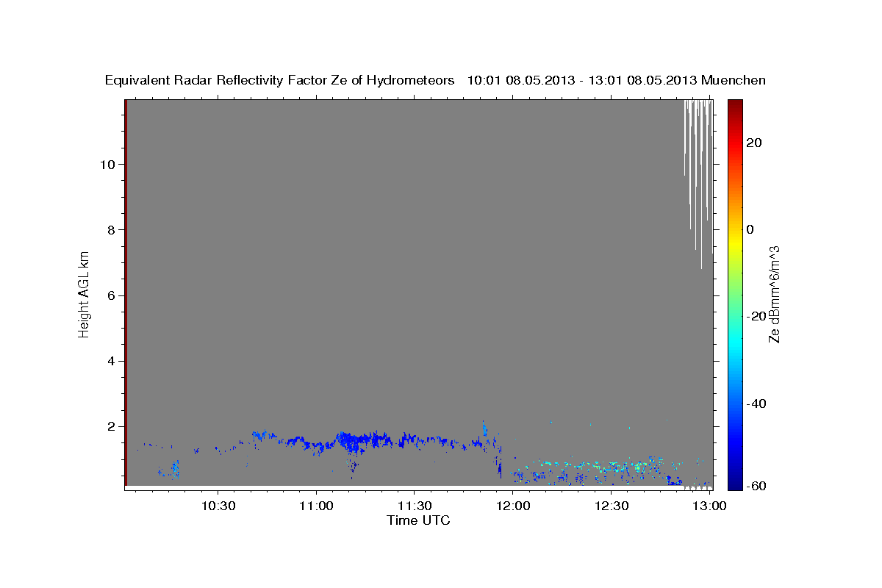The height and width of the screenshot is (588, 882).
Task: Click the '12:00' time tick label
Action: pyautogui.click(x=513, y=506)
